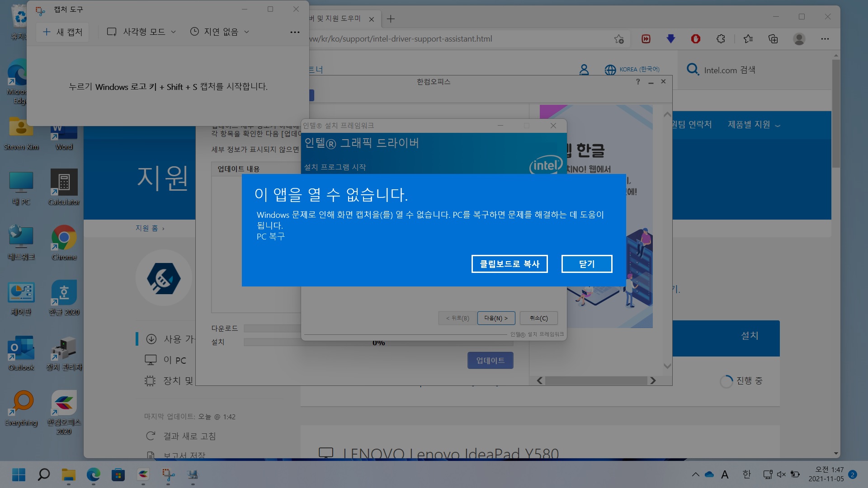Viewport: 868px width, 488px height.
Task: Open a new tab in Edge
Action: (391, 19)
